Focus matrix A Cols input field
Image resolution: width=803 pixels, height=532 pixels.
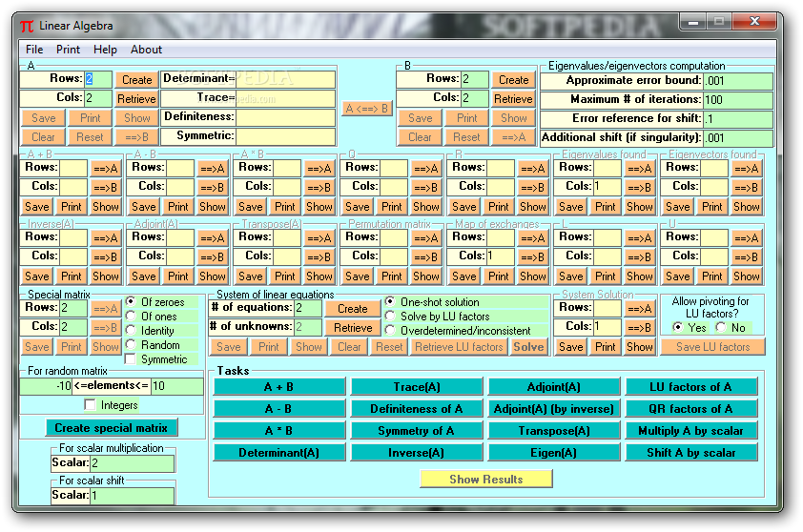point(98,98)
